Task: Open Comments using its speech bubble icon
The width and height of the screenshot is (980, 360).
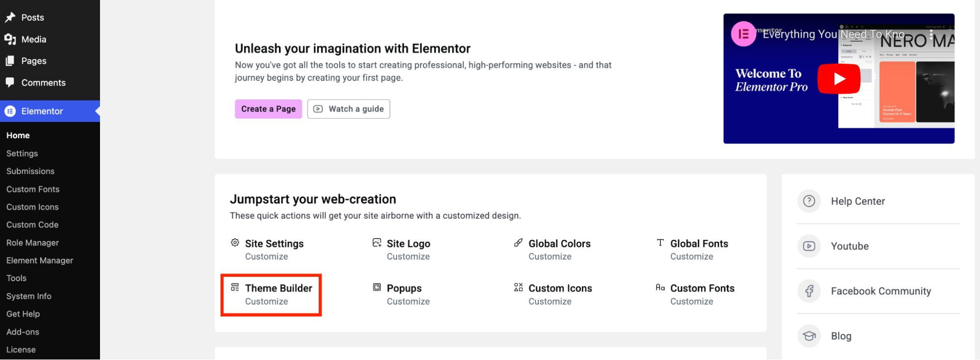Action: (11, 82)
